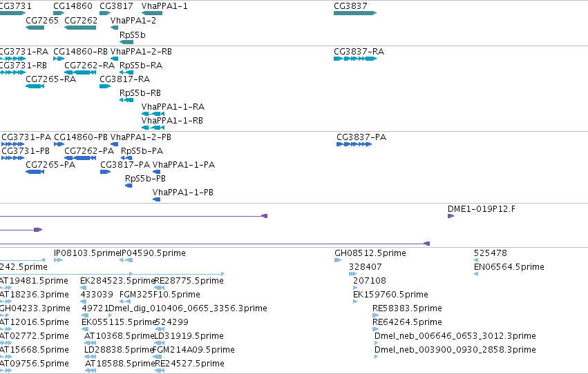Open the VhaPPA1-1-RA transcript label
Screen dimensions: 588x374
(x=173, y=107)
